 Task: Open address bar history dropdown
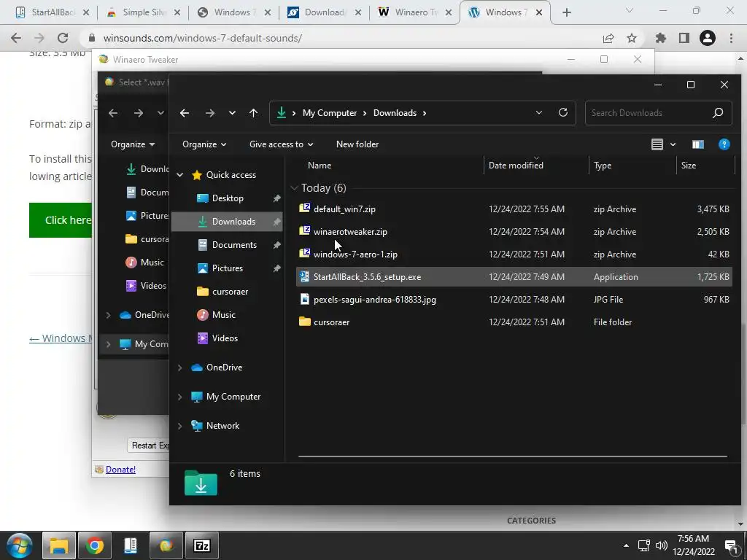click(539, 113)
